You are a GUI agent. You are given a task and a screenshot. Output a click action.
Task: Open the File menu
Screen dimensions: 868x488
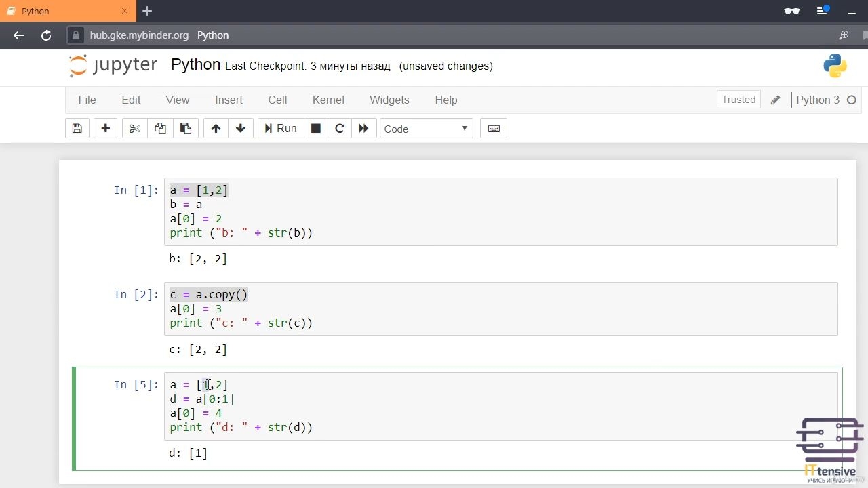[87, 100]
